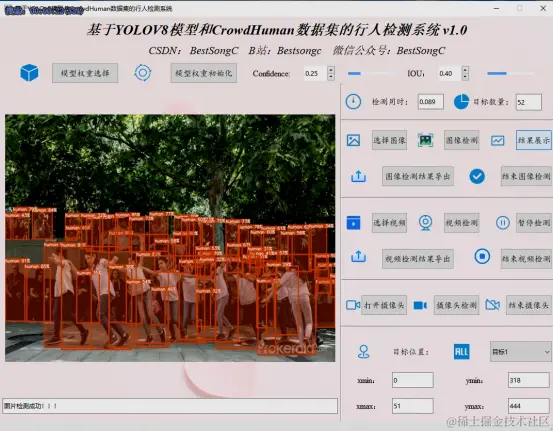Click the 视频检测 button
Viewport: 554px width, 432px height.
(461, 223)
